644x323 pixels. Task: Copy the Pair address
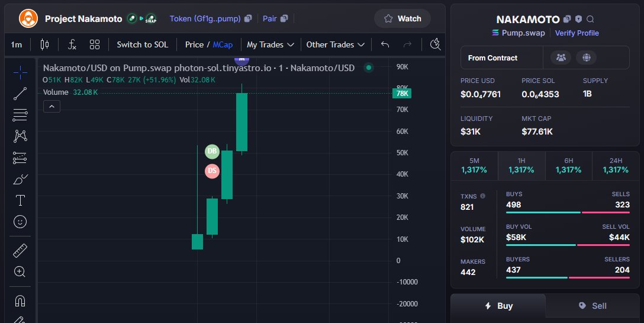click(284, 18)
